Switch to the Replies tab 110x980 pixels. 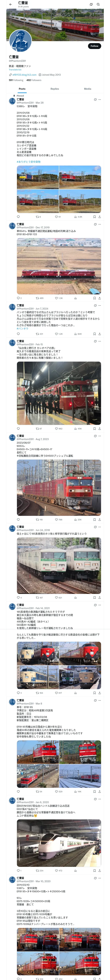tap(55, 89)
